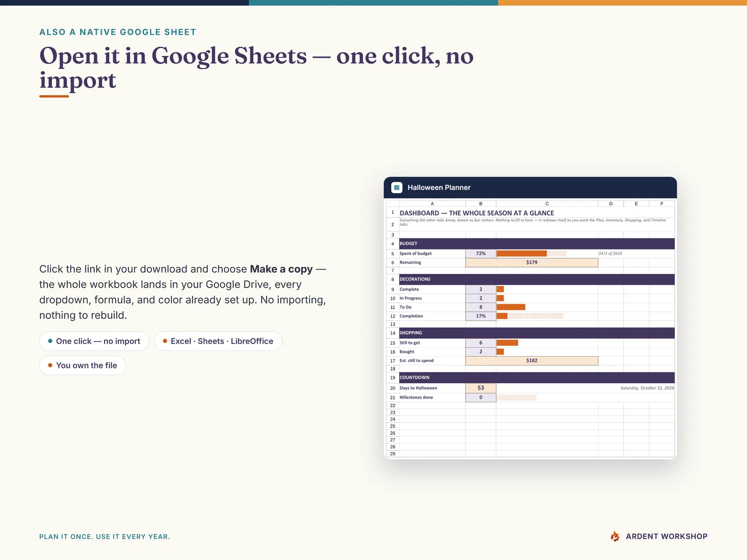The height and width of the screenshot is (560, 747).
Task: Click the $182 Est. still to spend cell
Action: tap(532, 361)
